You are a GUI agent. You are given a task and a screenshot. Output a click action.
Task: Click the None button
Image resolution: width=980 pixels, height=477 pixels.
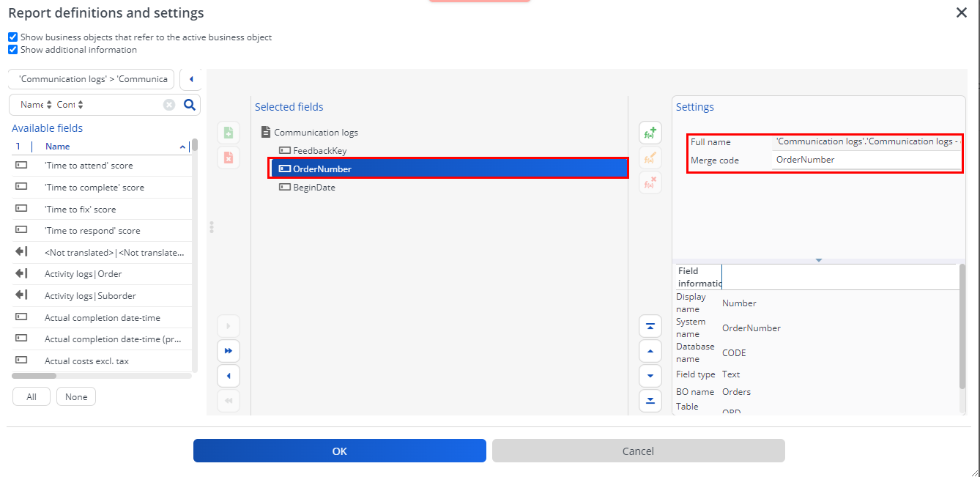click(76, 396)
